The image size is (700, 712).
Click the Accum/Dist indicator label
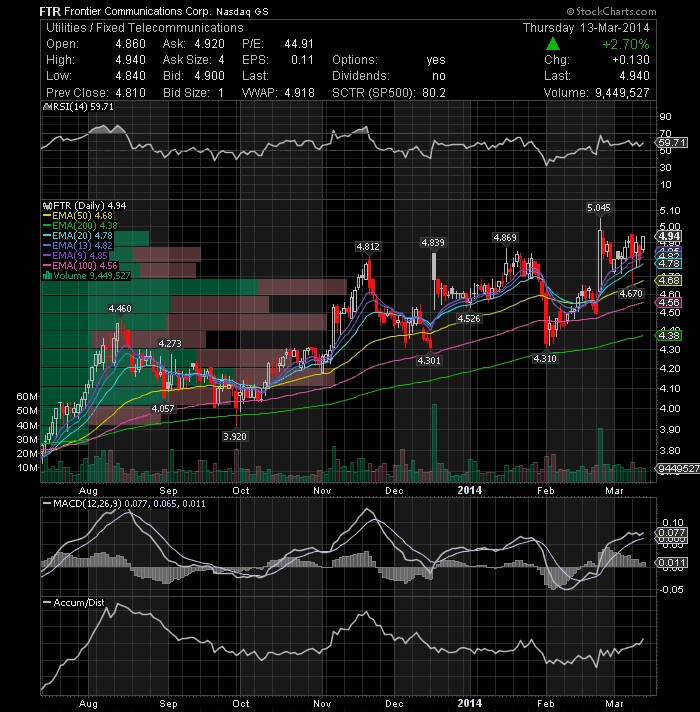(79, 603)
